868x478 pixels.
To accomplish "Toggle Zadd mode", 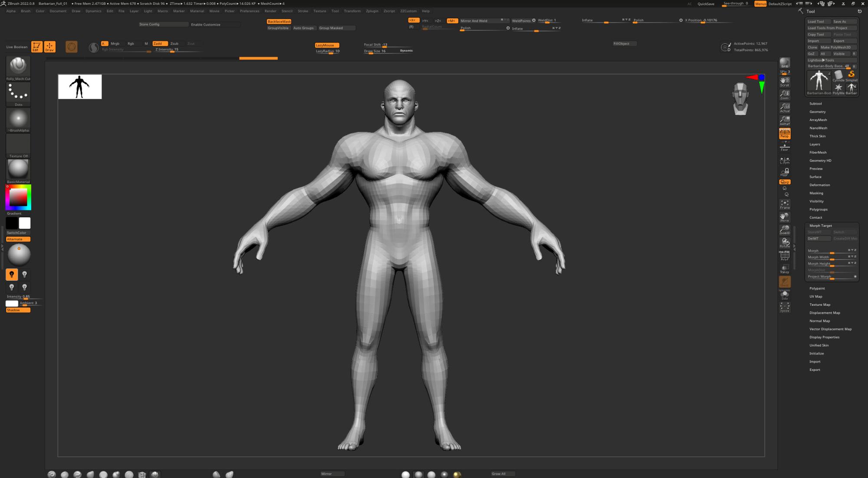I will pos(160,43).
